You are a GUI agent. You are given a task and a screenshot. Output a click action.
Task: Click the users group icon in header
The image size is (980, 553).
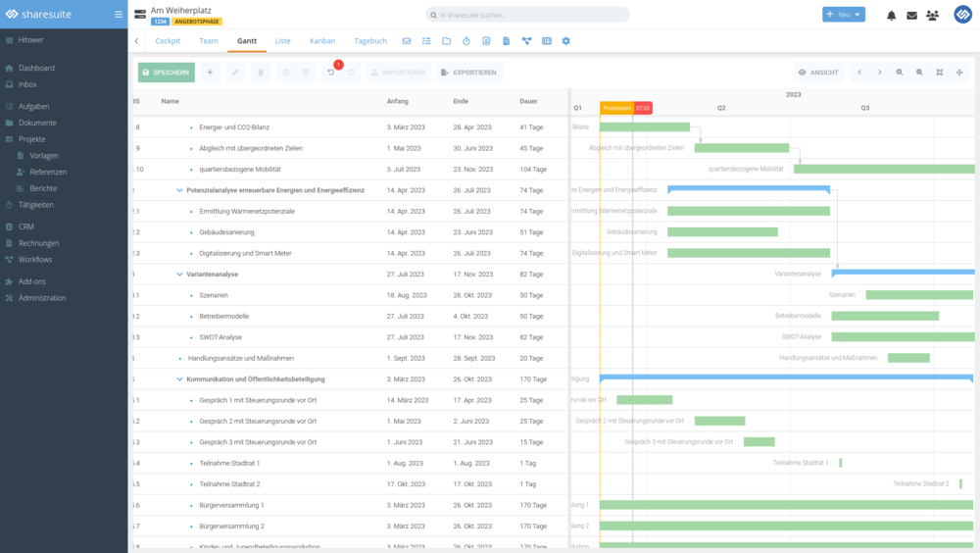point(932,15)
